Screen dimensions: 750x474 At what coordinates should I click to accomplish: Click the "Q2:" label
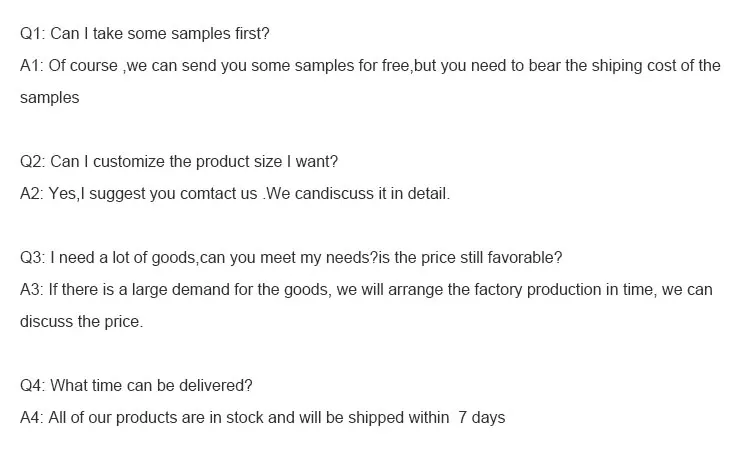[x=33, y=162]
